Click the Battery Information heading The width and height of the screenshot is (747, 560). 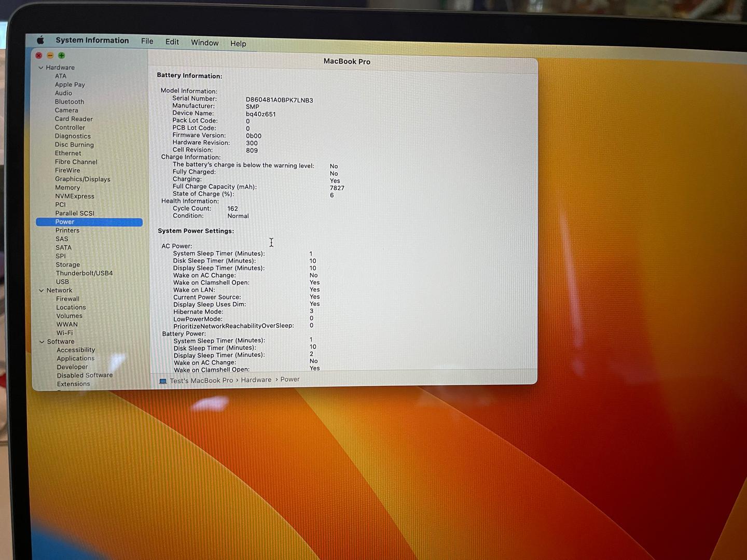click(190, 76)
